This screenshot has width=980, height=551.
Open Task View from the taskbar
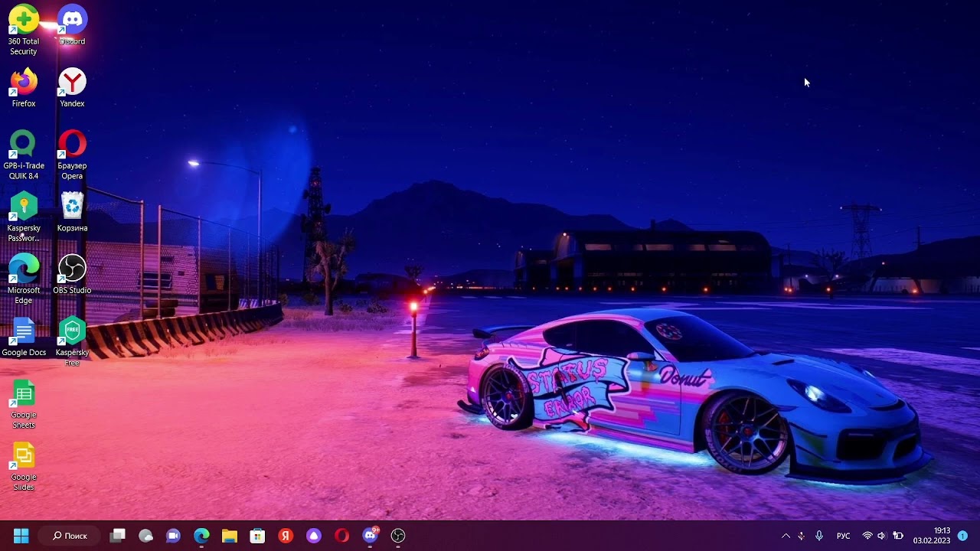point(117,536)
